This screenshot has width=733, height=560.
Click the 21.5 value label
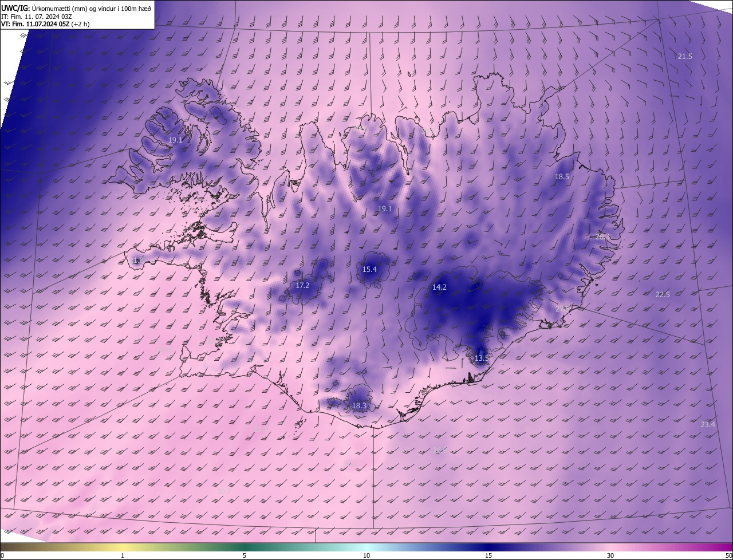pyautogui.click(x=685, y=56)
